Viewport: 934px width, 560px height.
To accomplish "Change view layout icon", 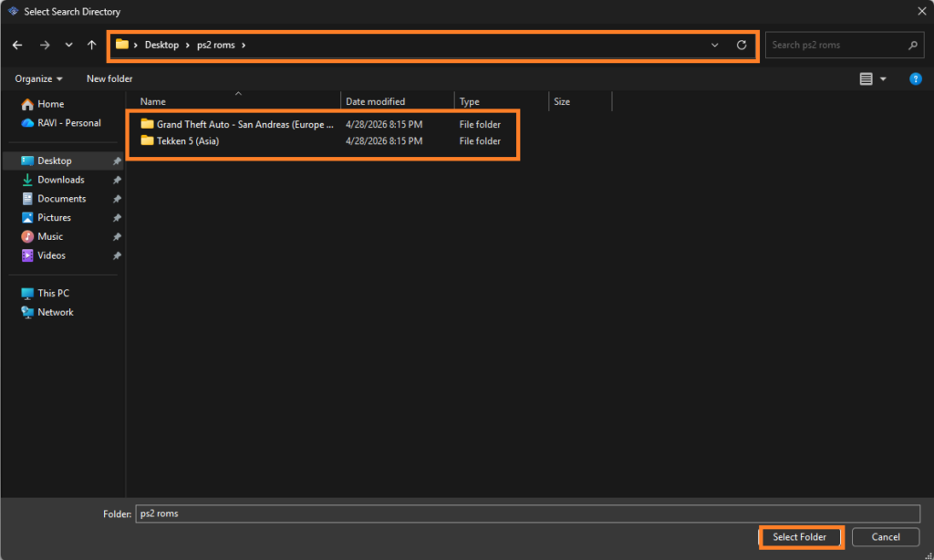I will (x=866, y=78).
